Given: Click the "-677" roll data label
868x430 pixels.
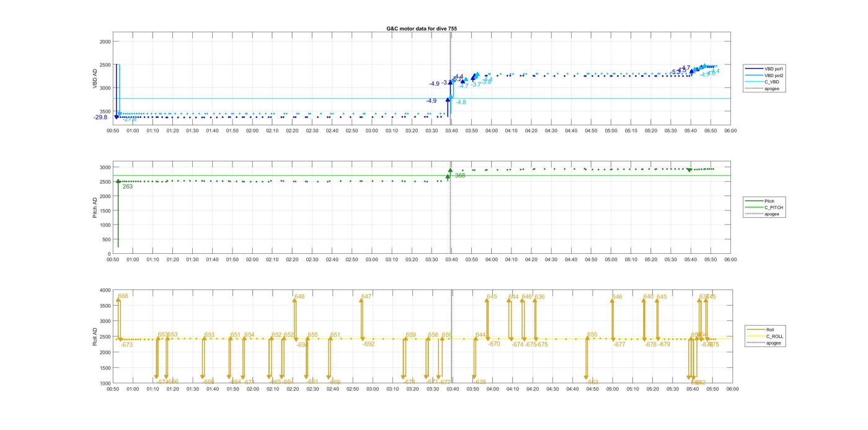Looking at the screenshot, I should pos(619,344).
